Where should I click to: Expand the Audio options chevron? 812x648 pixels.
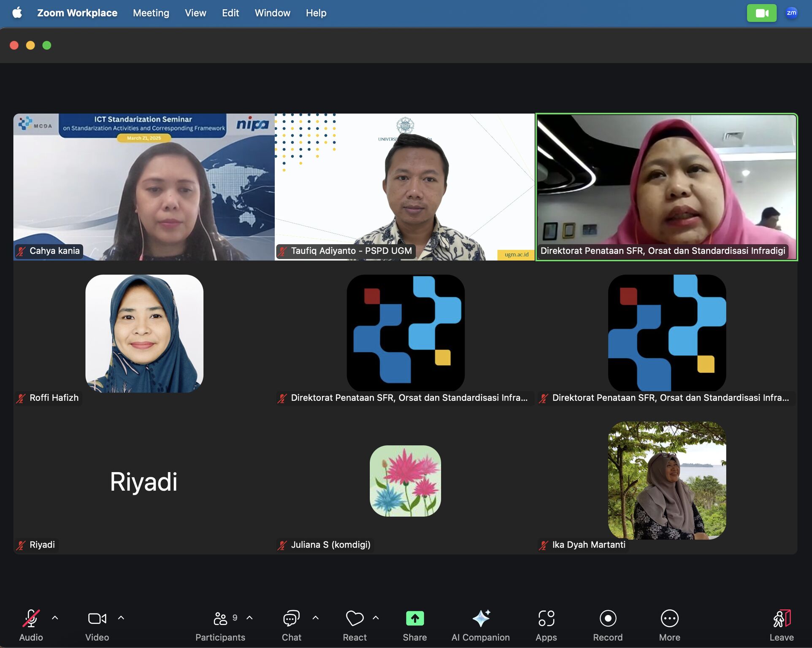pyautogui.click(x=55, y=618)
